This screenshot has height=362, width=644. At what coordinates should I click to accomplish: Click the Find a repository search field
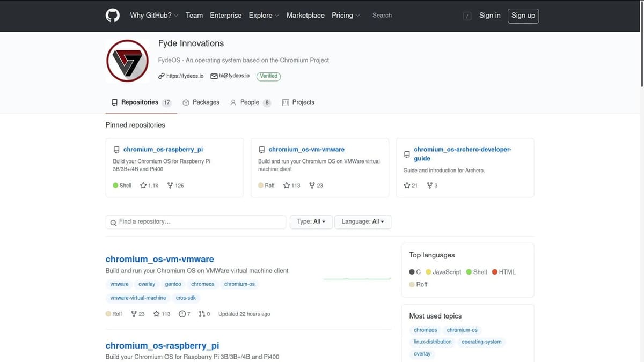(x=196, y=221)
